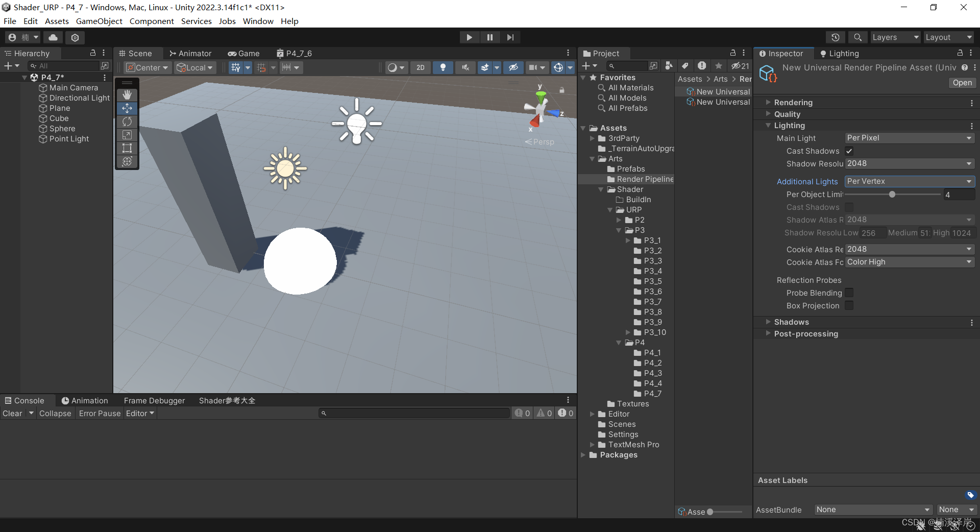The height and width of the screenshot is (532, 980).
Task: Toggle grid snapping icon in Scene toolbar
Action: [x=262, y=67]
